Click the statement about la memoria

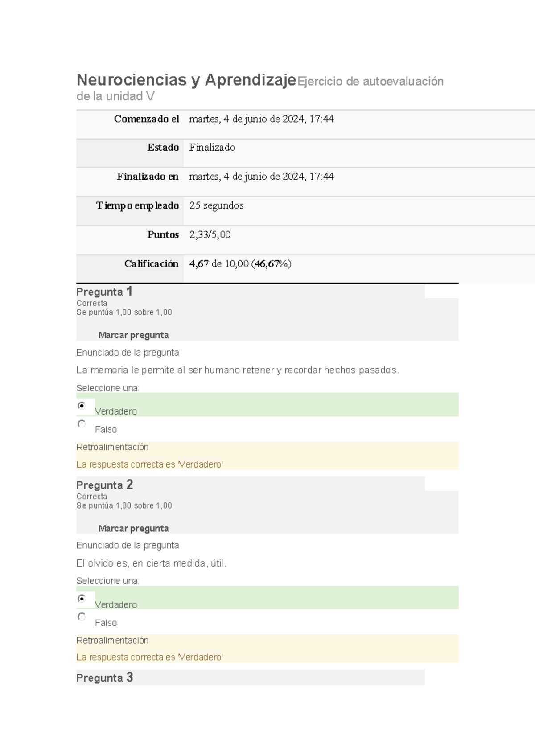(x=237, y=370)
